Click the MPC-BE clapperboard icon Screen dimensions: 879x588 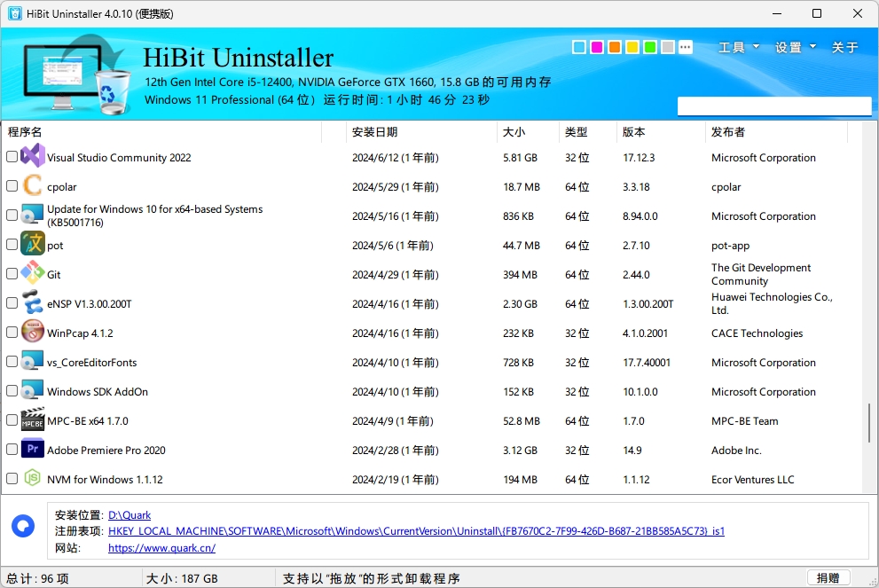(33, 419)
